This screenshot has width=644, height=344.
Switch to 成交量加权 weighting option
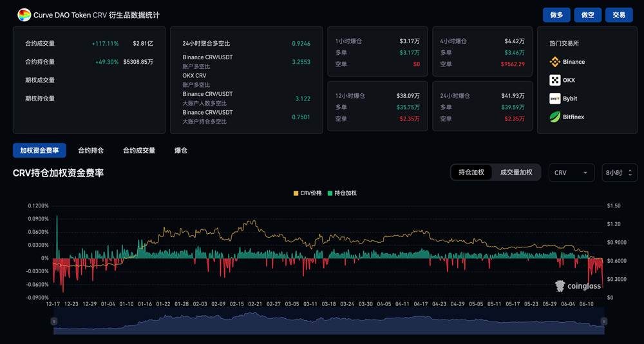(x=516, y=173)
